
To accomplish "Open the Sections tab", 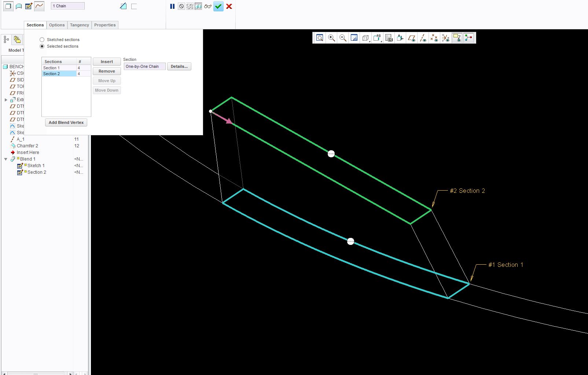I will pos(35,25).
